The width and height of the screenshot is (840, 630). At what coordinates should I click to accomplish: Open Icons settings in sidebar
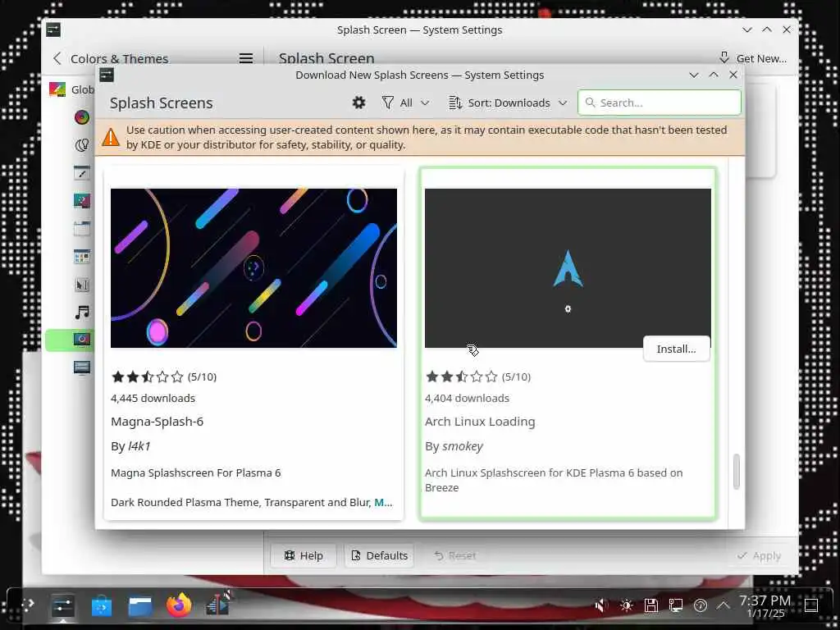pos(82,257)
